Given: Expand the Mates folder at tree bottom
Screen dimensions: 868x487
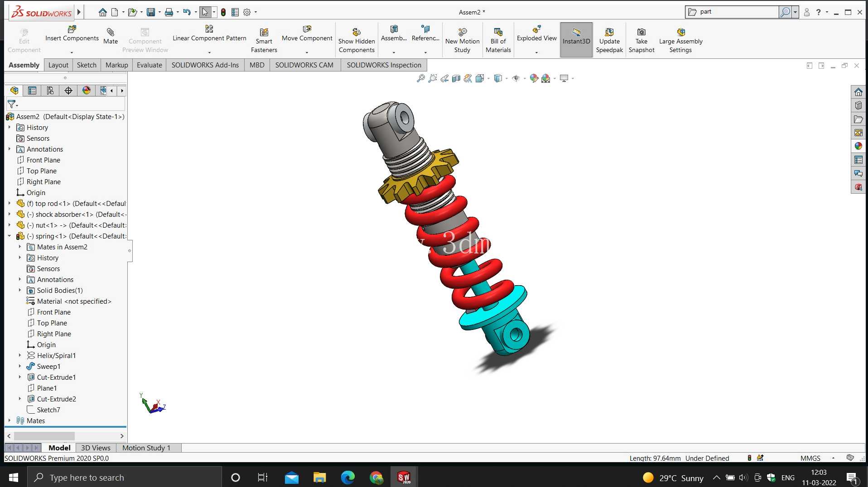Looking at the screenshot, I should [10, 420].
